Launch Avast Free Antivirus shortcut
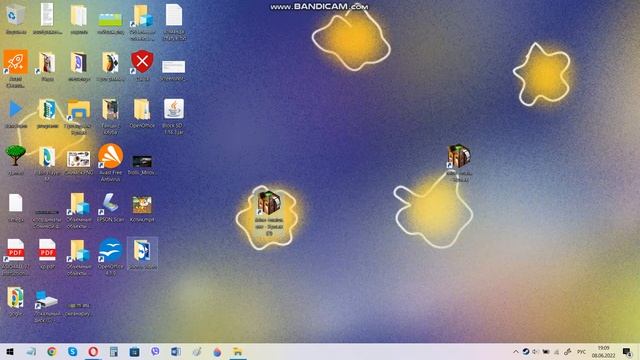This screenshot has width=640, height=360. coord(110,156)
